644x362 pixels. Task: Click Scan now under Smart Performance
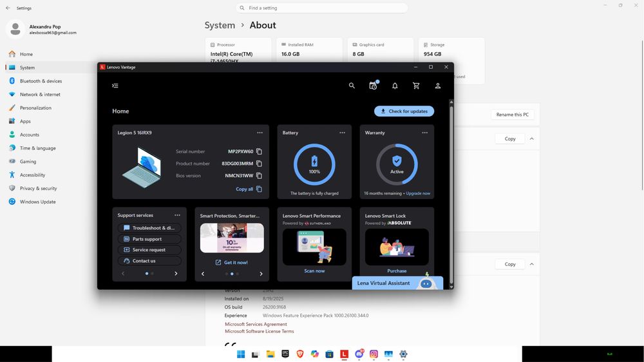(x=314, y=271)
